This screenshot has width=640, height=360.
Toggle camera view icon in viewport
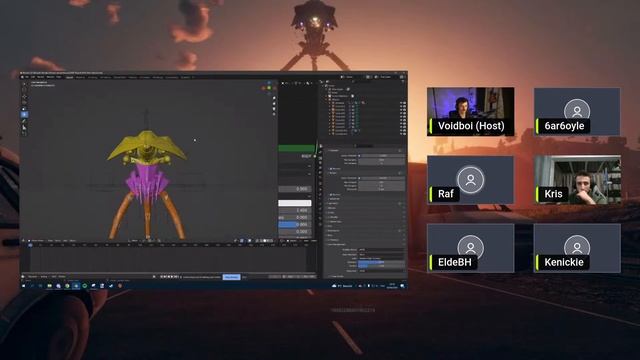[274, 109]
